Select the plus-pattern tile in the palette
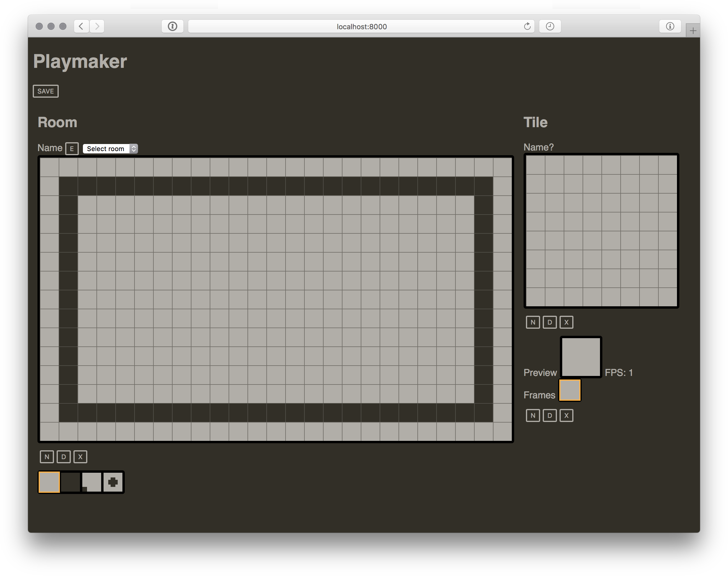The image size is (728, 576). (113, 482)
